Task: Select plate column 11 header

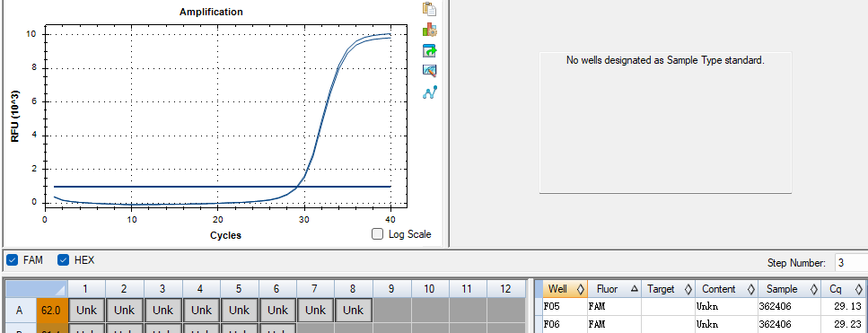Action: [469, 289]
